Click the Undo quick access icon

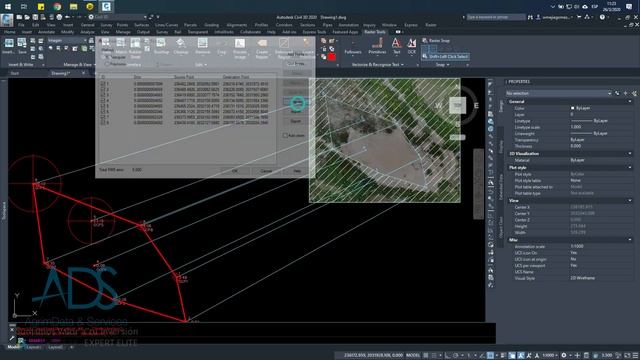pyautogui.click(x=68, y=17)
